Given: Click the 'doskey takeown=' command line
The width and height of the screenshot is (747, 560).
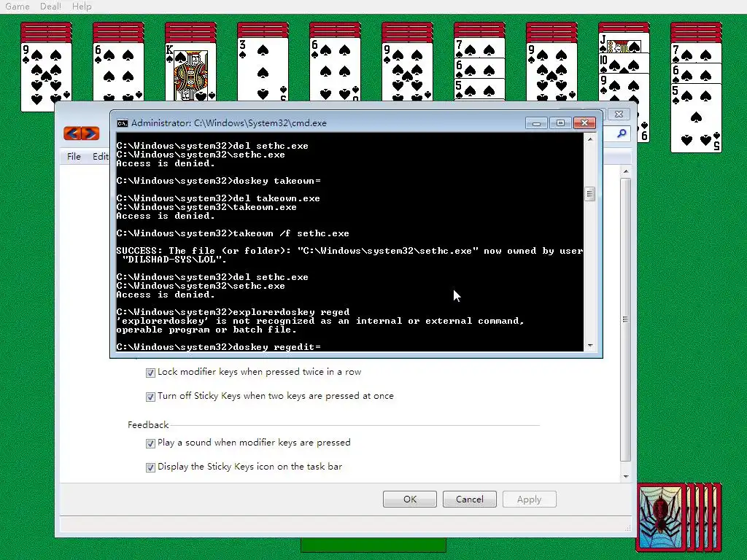Looking at the screenshot, I should coord(219,181).
